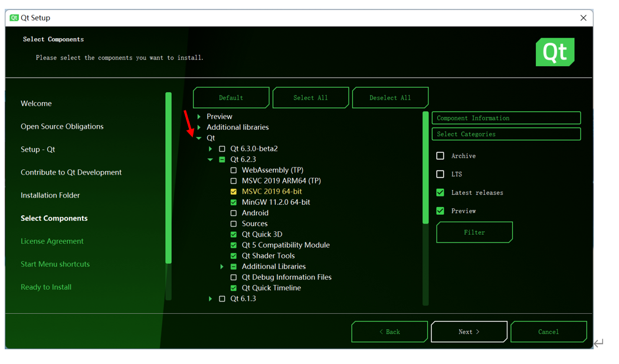The height and width of the screenshot is (364, 619).
Task: Check the Qt 6.1.3 checkbox
Action: click(222, 299)
